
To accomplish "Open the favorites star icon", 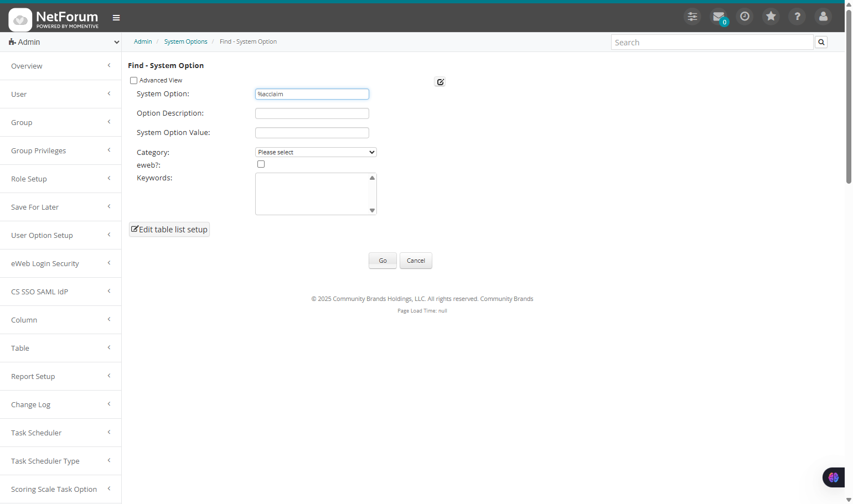I will coord(771,17).
